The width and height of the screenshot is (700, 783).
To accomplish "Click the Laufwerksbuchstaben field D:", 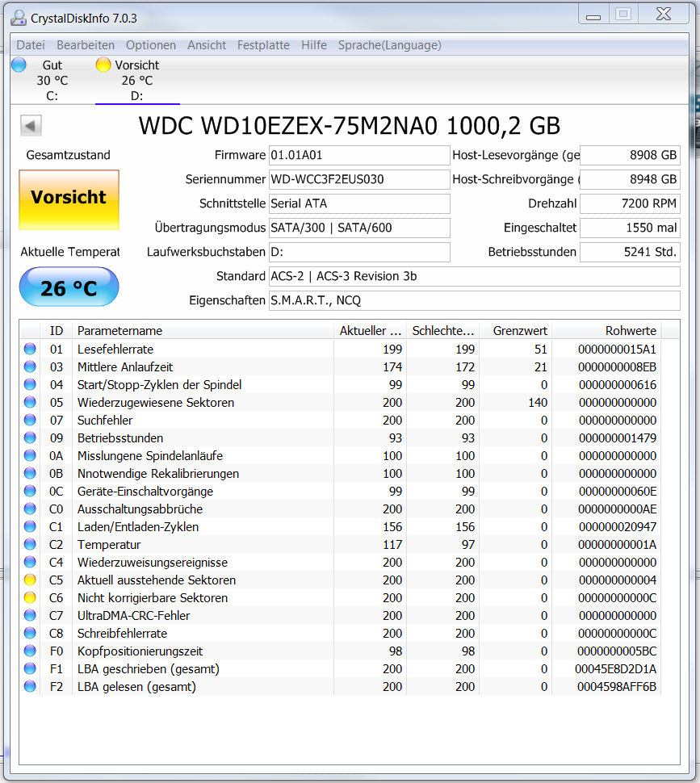I will pyautogui.click(x=359, y=252).
